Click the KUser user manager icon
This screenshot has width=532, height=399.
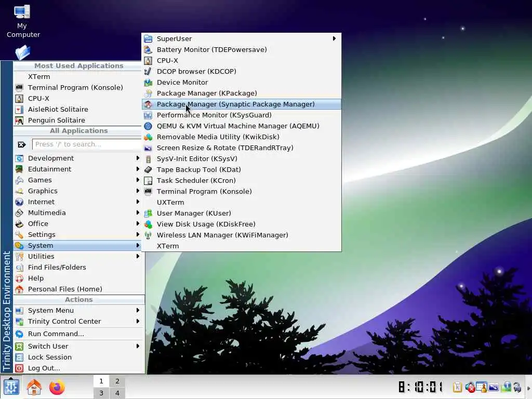click(148, 214)
